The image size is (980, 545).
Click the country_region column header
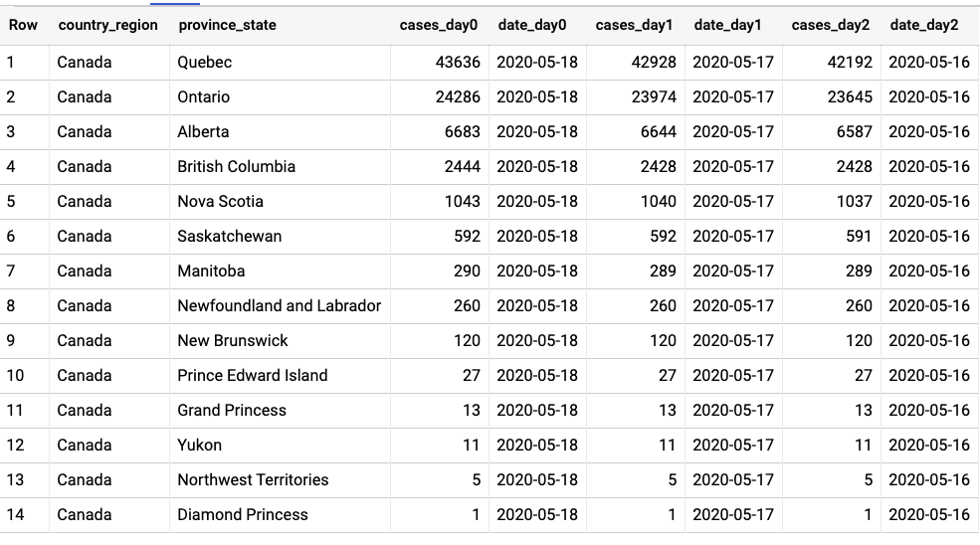coord(107,25)
